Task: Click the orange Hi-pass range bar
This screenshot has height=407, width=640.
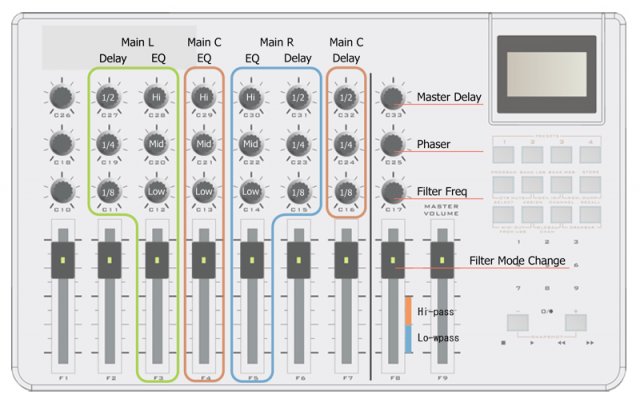Action: 408,311
